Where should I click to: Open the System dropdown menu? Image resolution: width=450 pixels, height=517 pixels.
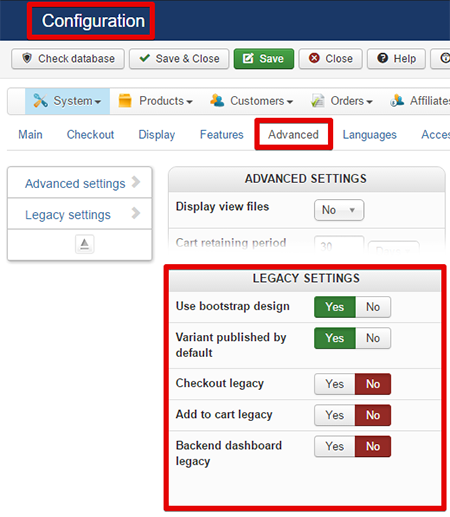[67, 101]
